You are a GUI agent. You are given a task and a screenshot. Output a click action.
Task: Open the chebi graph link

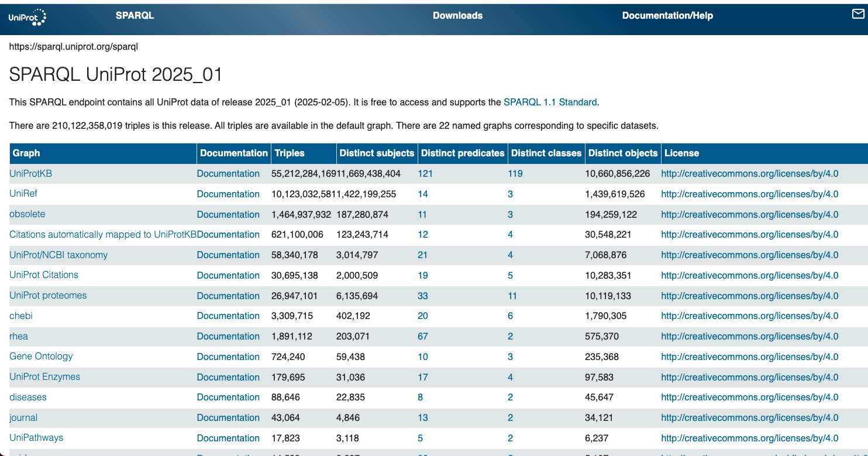point(21,316)
